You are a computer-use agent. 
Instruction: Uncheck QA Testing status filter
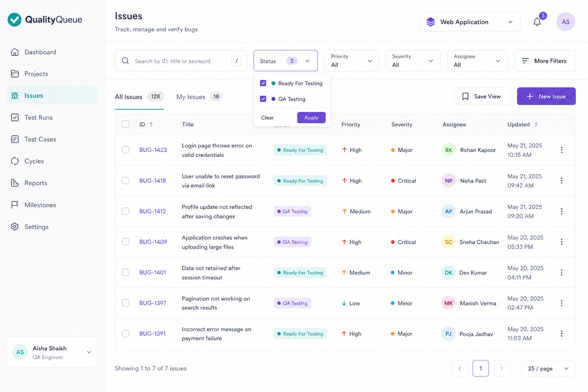[263, 99]
